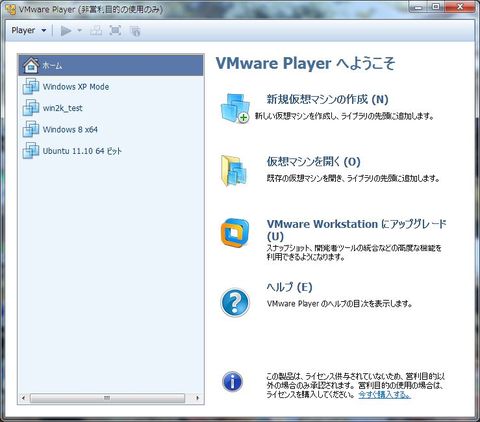Click the green power-on play button
This screenshot has width=480, height=422.
66,31
